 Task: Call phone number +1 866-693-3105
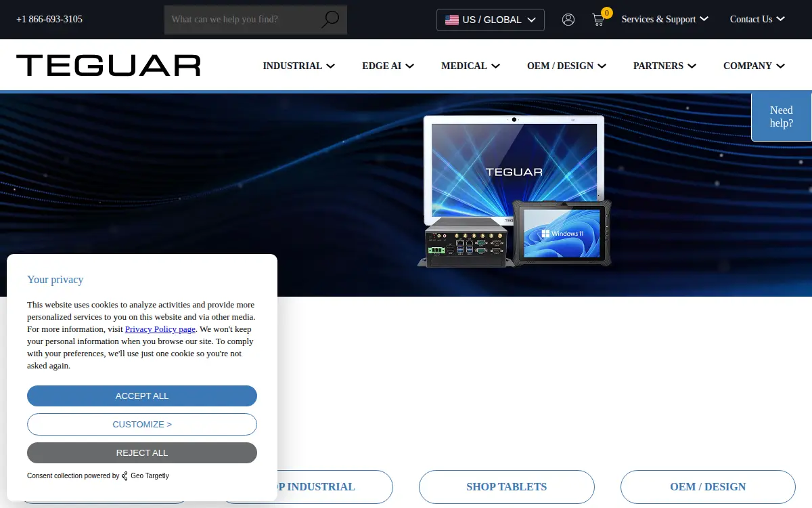coord(49,19)
